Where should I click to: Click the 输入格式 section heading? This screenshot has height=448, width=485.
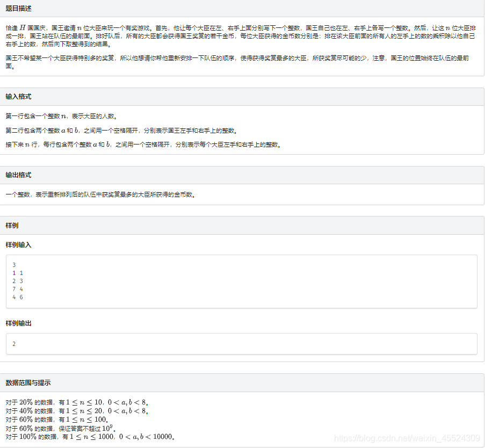tap(19, 97)
